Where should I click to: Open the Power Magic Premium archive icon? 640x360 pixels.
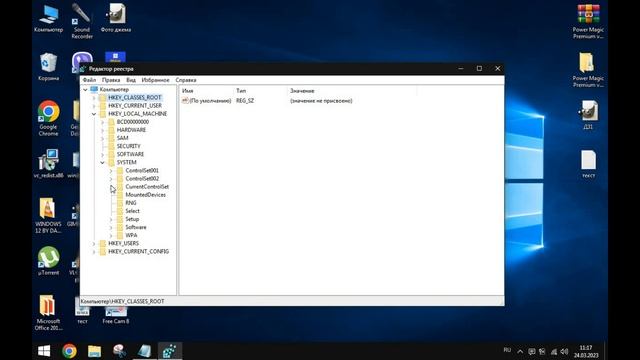[588, 21]
